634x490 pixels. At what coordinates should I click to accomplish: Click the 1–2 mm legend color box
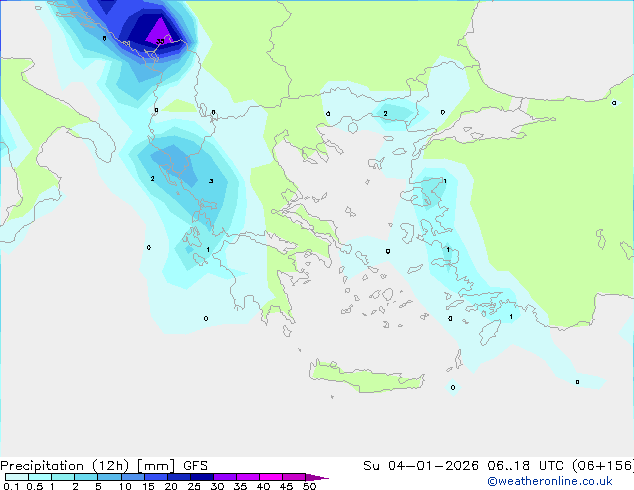(63, 477)
